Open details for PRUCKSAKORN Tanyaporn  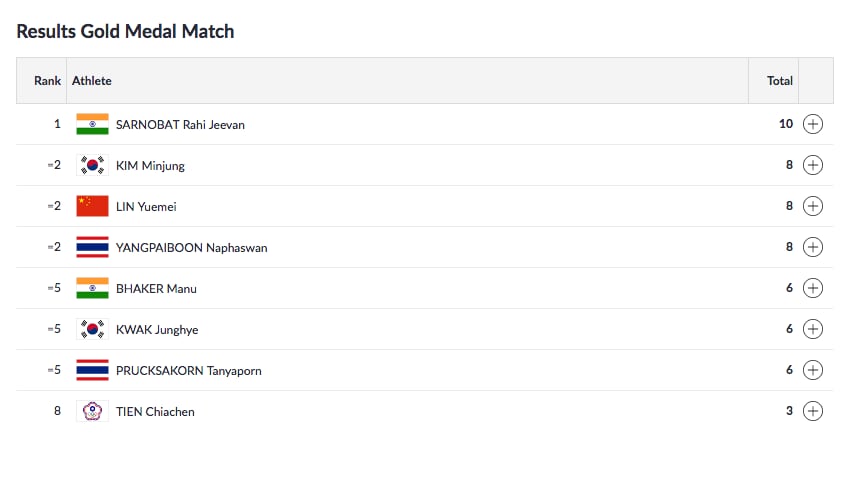pos(813,370)
